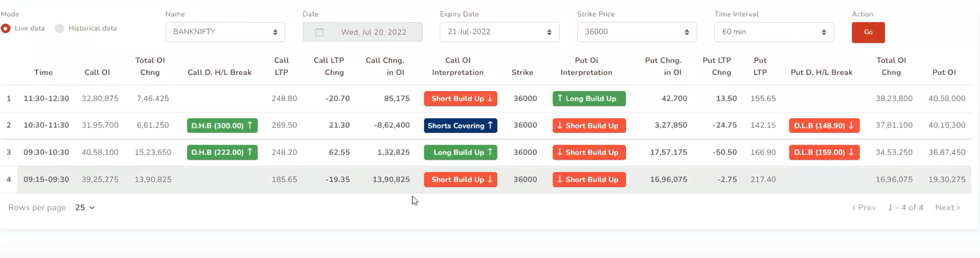Open the Strike Price dropdown
980x258 pixels.
click(636, 32)
